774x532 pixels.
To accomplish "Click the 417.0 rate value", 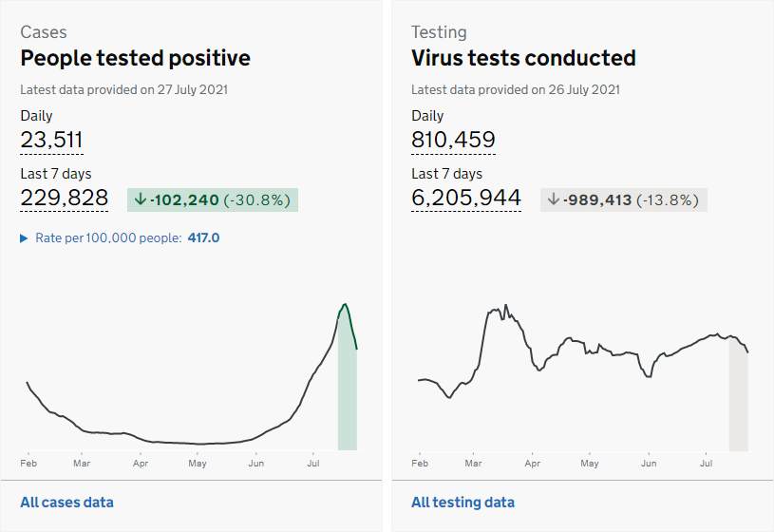I will click(202, 237).
